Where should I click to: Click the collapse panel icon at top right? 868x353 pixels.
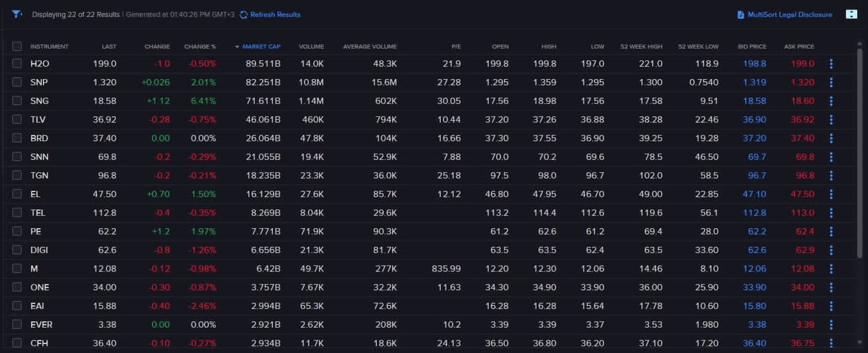tap(852, 14)
